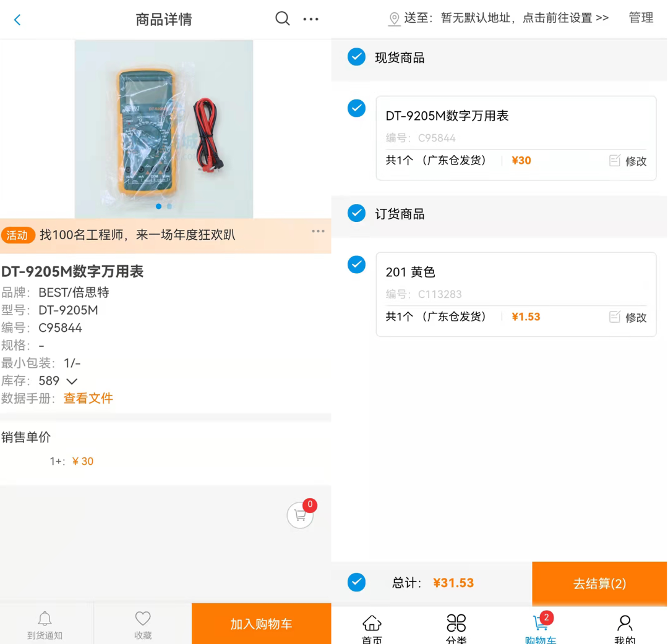This screenshot has height=644, width=668.
Task: Uncheck the 201 黄色 cart item
Action: tap(357, 265)
